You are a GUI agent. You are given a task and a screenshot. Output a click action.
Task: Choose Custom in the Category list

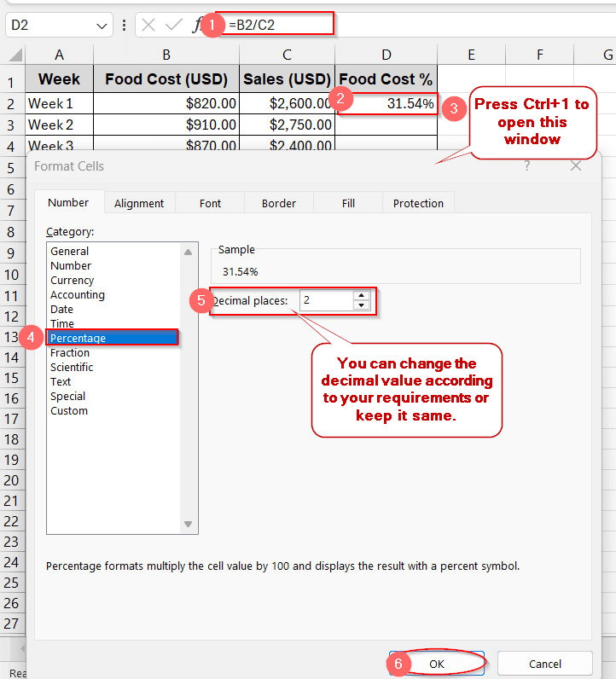[69, 410]
